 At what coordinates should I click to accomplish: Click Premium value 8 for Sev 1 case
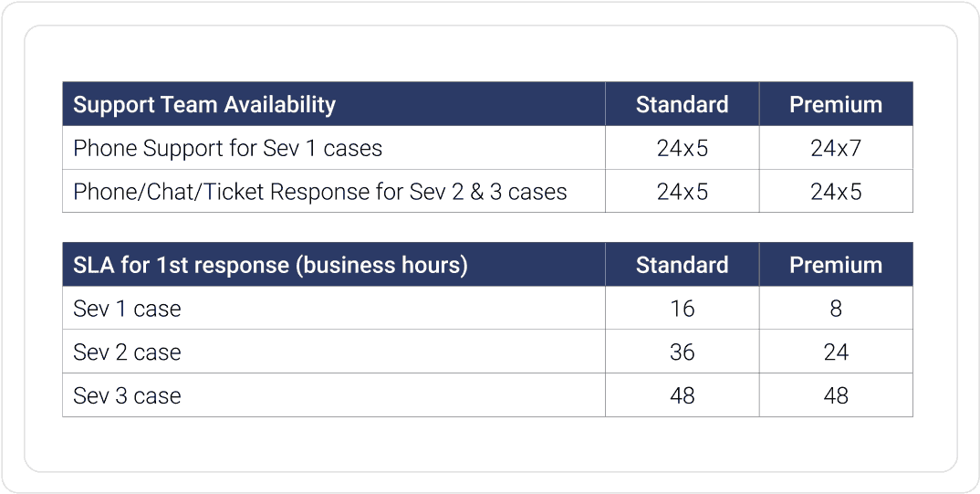(836, 309)
